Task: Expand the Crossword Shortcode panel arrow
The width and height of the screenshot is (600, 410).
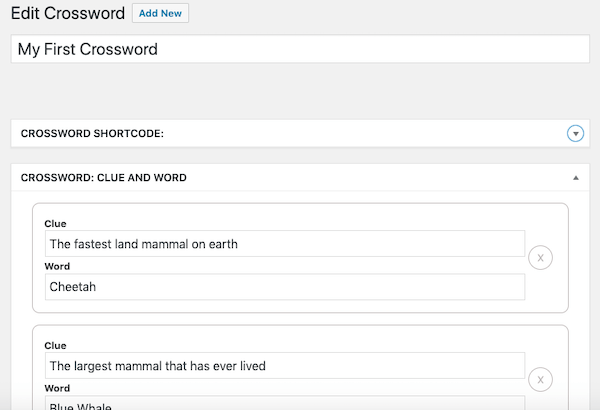Action: click(x=575, y=134)
